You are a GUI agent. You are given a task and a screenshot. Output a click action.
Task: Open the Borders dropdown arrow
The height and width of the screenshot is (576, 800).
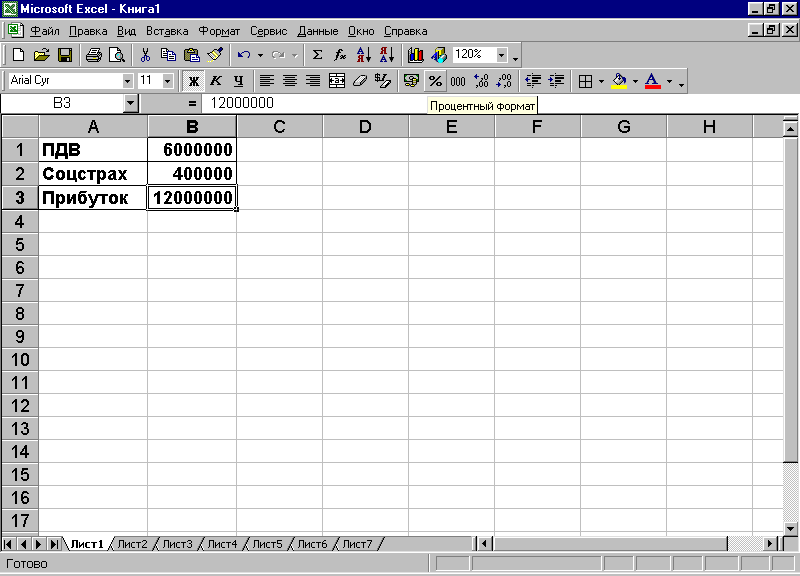click(601, 81)
